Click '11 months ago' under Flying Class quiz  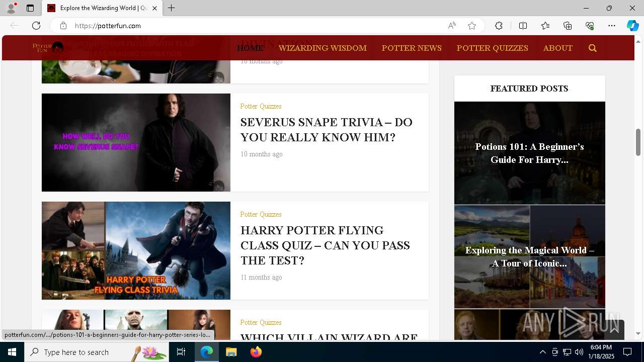[261, 277]
